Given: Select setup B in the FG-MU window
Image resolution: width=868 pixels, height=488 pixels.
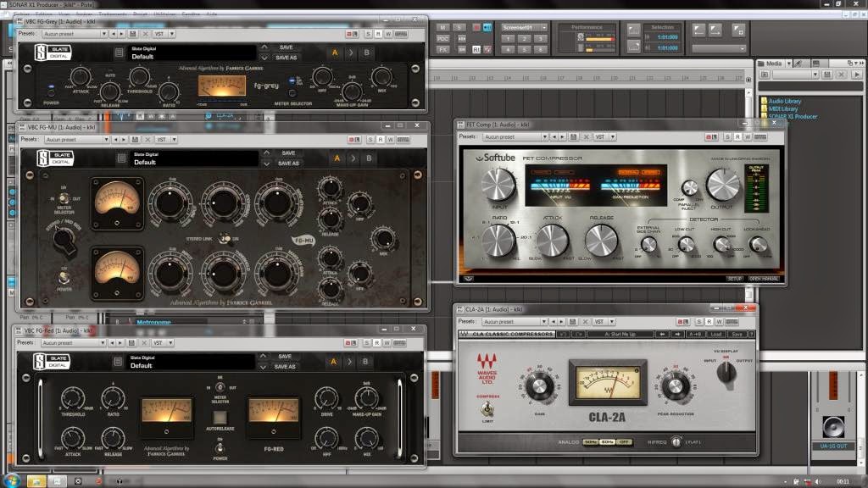Looking at the screenshot, I should (x=370, y=158).
